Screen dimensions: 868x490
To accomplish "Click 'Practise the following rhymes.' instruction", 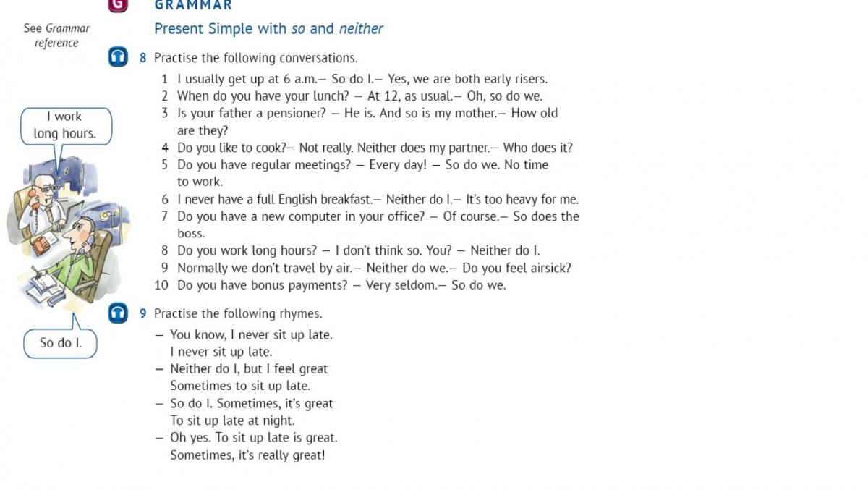I will pos(238,314).
